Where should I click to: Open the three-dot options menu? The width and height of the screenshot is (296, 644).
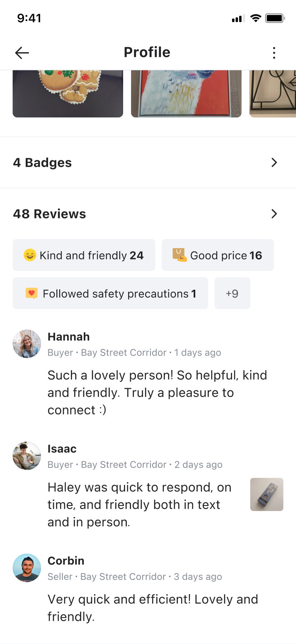(x=274, y=53)
